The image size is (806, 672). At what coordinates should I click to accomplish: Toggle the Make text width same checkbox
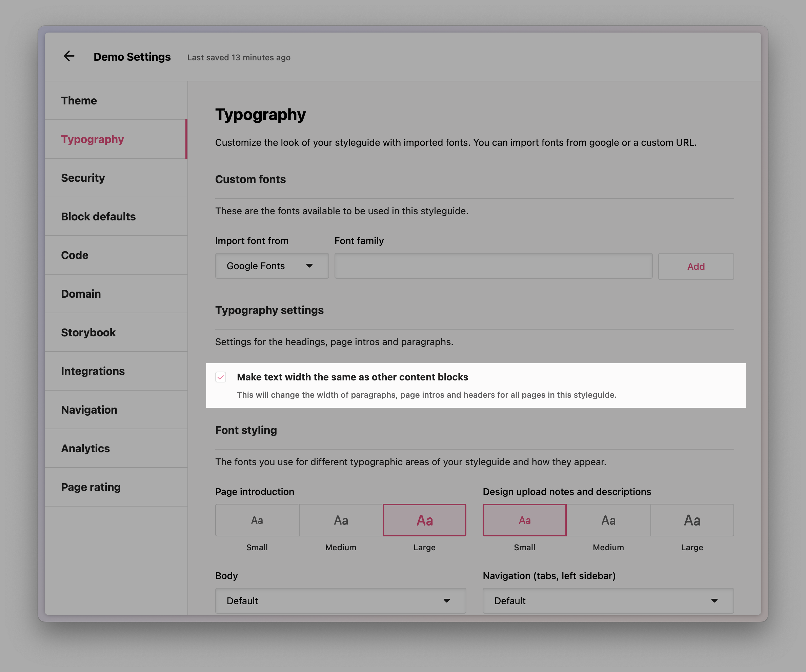221,377
